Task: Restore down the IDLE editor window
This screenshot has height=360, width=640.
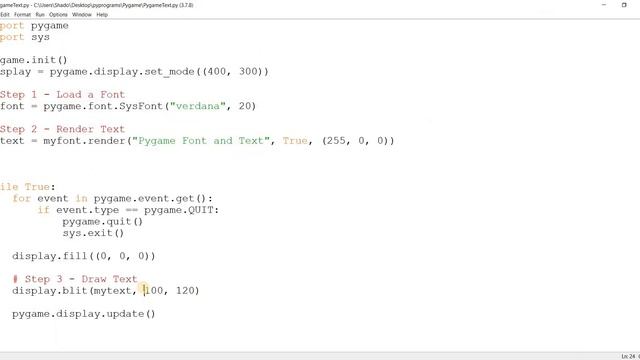Action: (624, 5)
